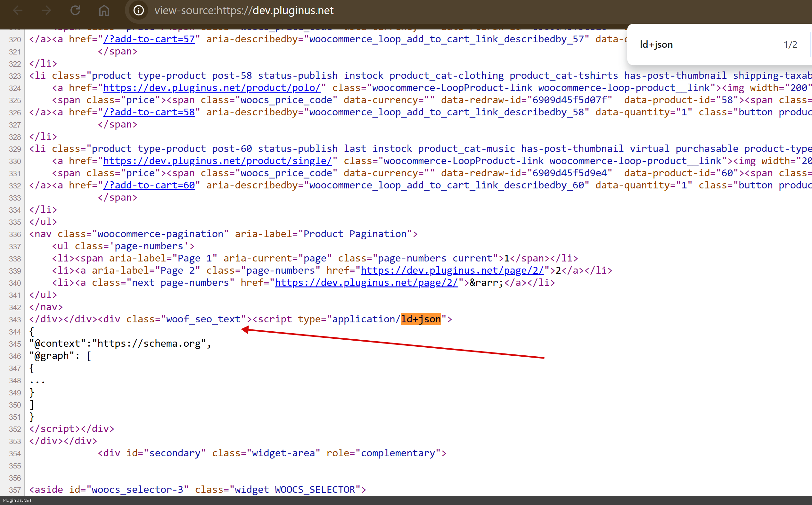Viewport: 812px width, 505px height.
Task: Click the 1/2 match counter
Action: [x=790, y=45]
